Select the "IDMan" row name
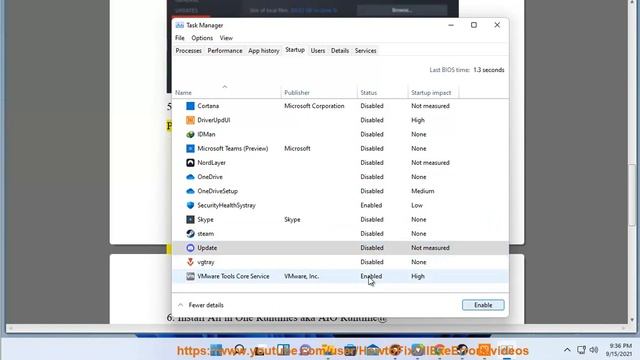640x360 pixels. click(206, 134)
